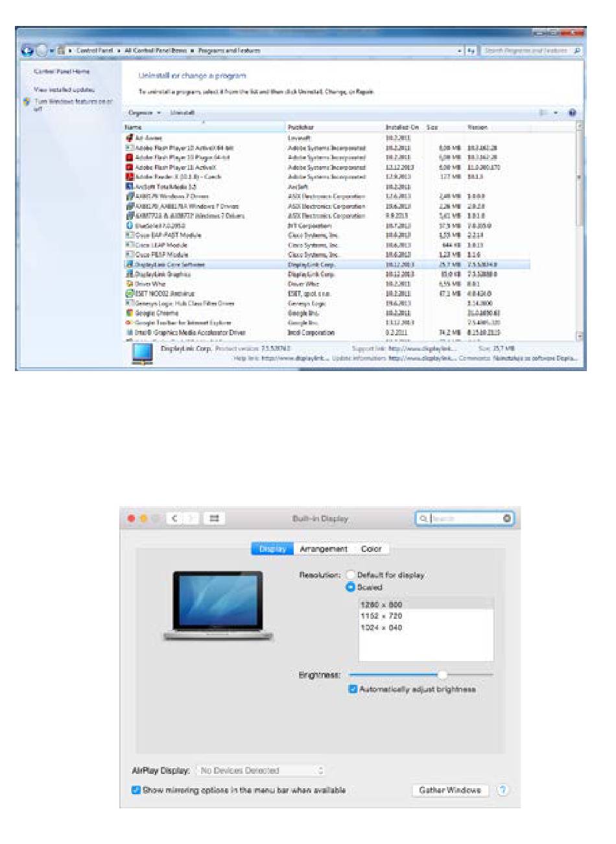Viewport: 616px width, 844px height.
Task: Click the programs list vertical scrollbar
Action: click(580, 230)
